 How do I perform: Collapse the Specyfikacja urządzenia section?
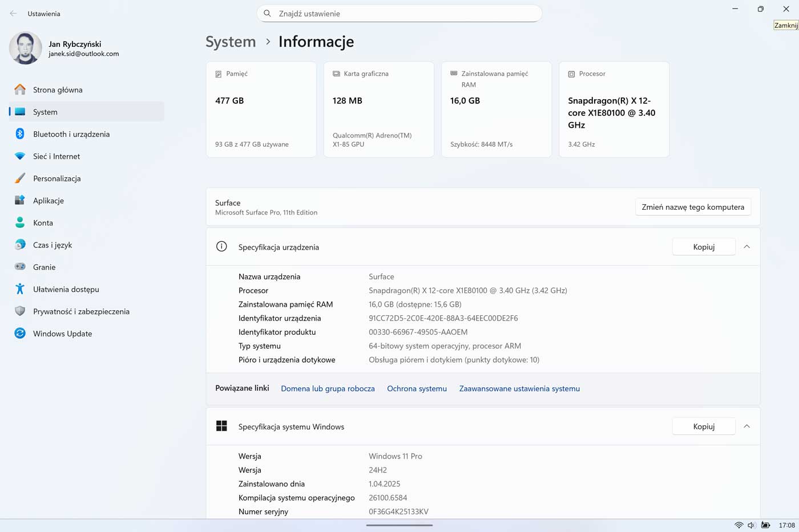pos(746,247)
